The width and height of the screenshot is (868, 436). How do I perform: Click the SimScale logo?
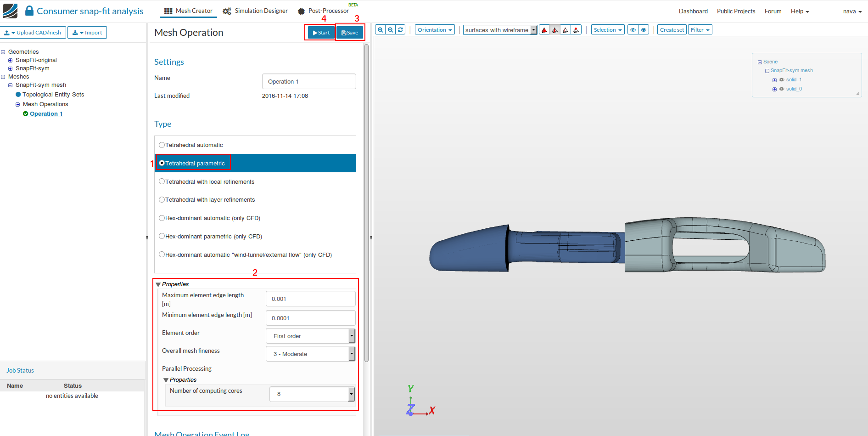coord(10,11)
